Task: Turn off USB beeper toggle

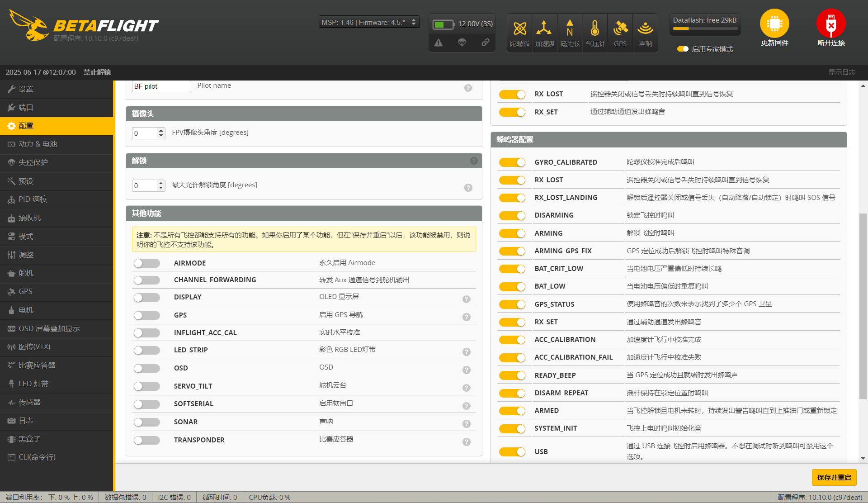Action: click(512, 452)
